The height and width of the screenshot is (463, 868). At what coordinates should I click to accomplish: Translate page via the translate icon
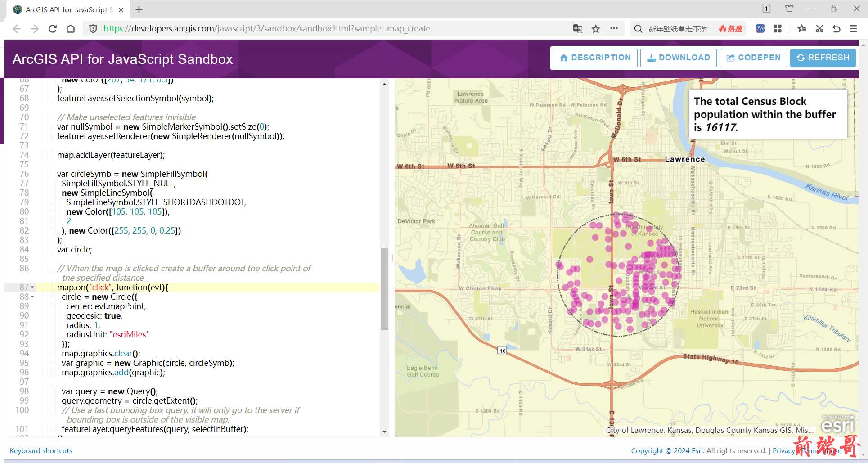pos(578,29)
